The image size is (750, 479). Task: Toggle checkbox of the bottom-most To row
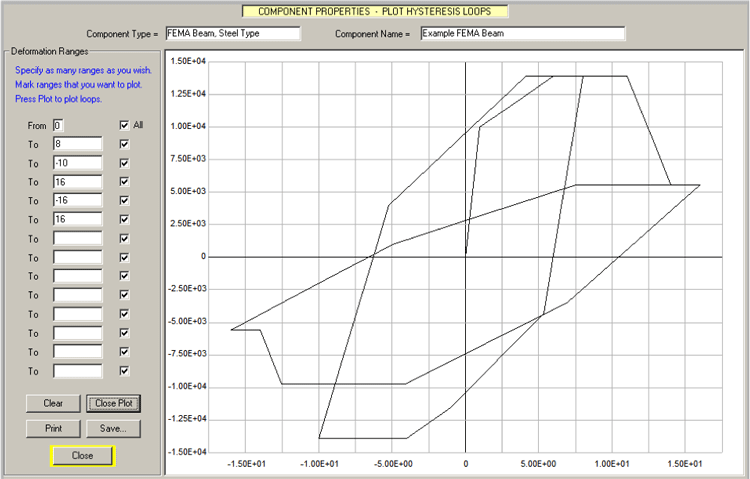(124, 371)
